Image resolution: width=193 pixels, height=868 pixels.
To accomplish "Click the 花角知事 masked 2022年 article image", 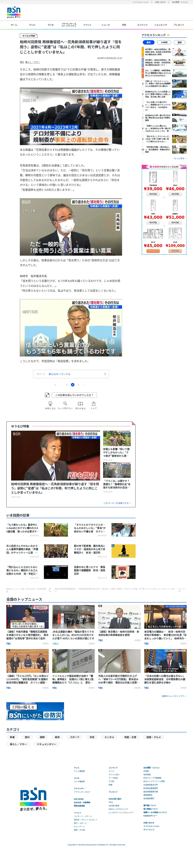I will click(x=71, y=227).
